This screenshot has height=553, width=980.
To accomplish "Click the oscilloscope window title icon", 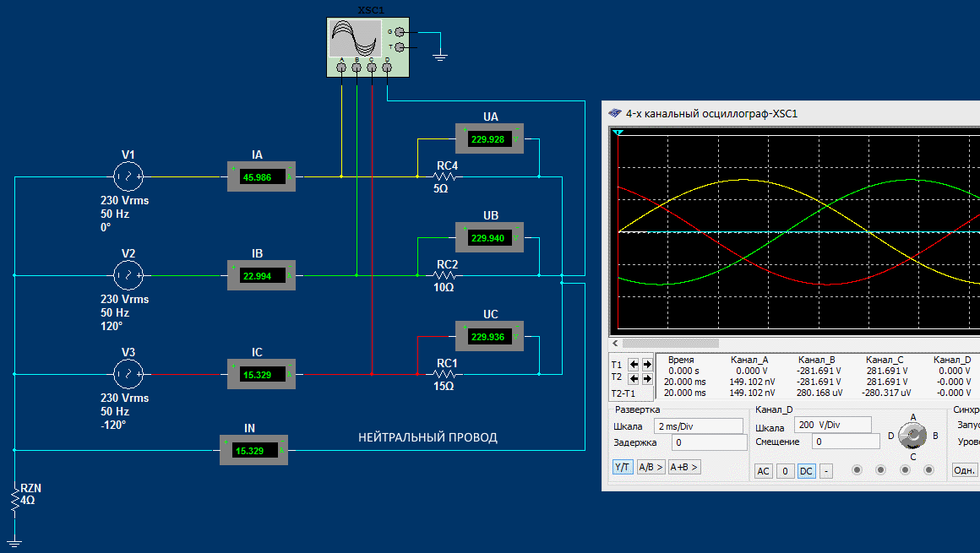I will click(614, 113).
